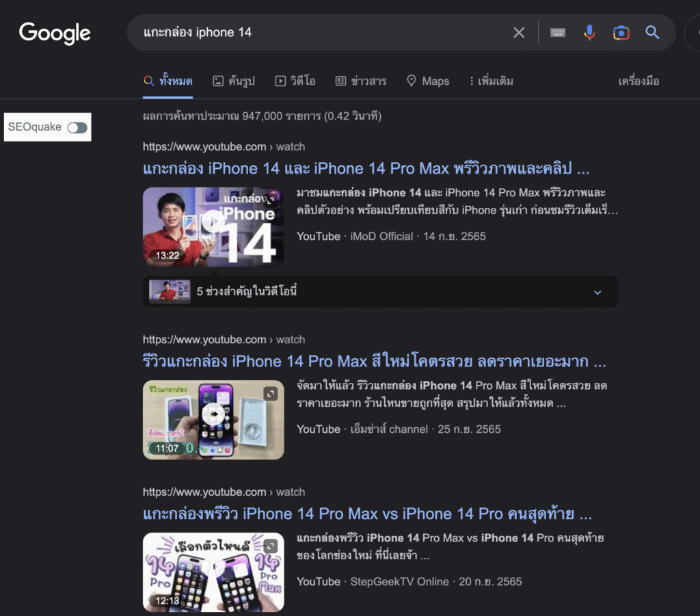
Task: Click text เอ็มซ่าส์ channel · 25 ก.ย. 2565
Action: pos(425,429)
